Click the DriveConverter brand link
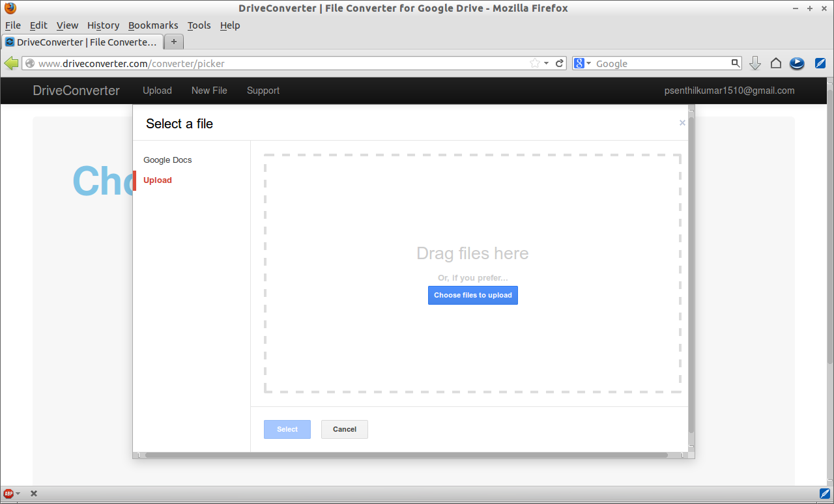This screenshot has height=504, width=834. click(x=76, y=91)
